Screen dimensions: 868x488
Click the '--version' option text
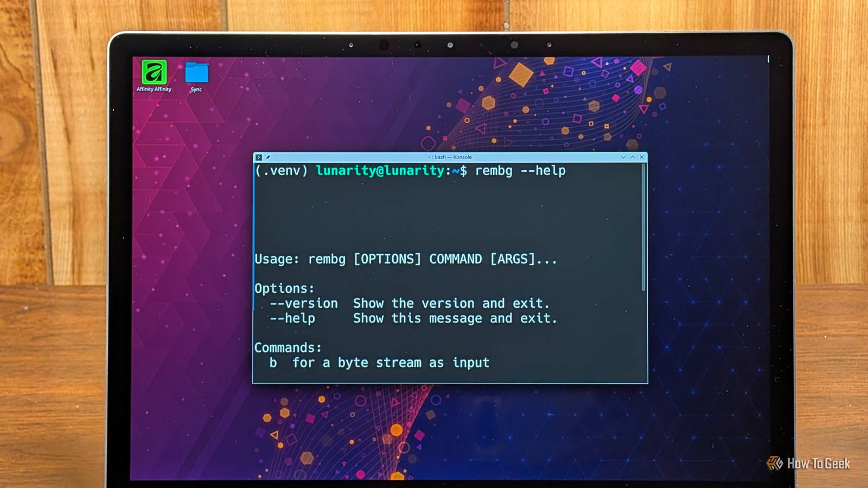point(304,303)
